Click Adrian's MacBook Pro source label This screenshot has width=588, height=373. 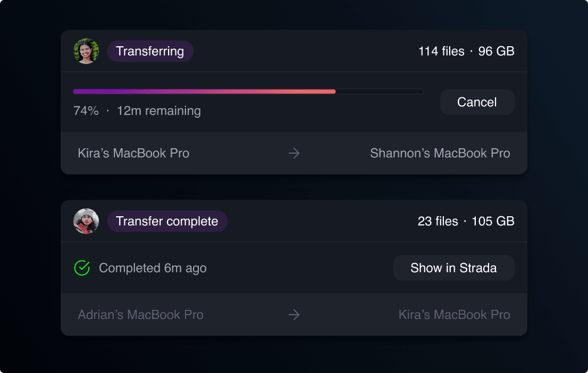[x=140, y=315]
